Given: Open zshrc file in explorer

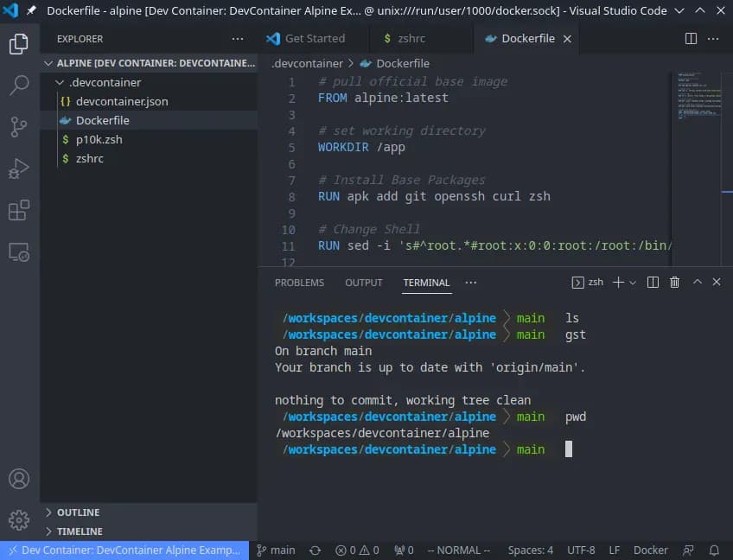Looking at the screenshot, I should click(149, 158).
